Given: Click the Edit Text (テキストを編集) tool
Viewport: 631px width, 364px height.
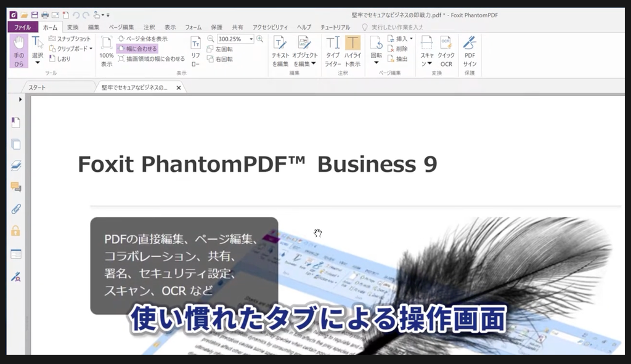Looking at the screenshot, I should coord(280,51).
